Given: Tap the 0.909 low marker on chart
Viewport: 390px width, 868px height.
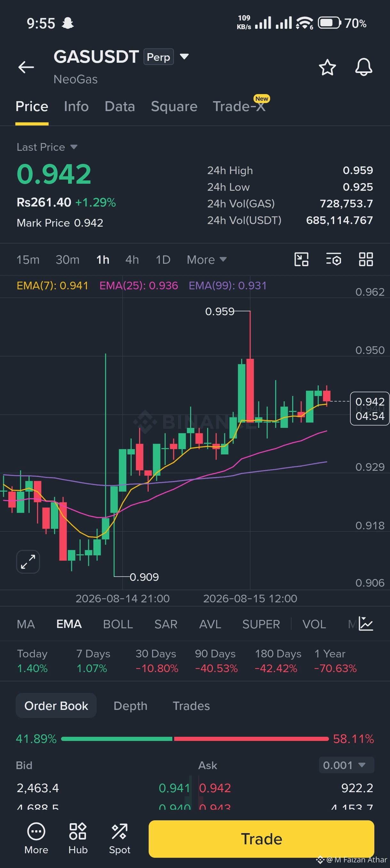Looking at the screenshot, I should click(x=144, y=577).
